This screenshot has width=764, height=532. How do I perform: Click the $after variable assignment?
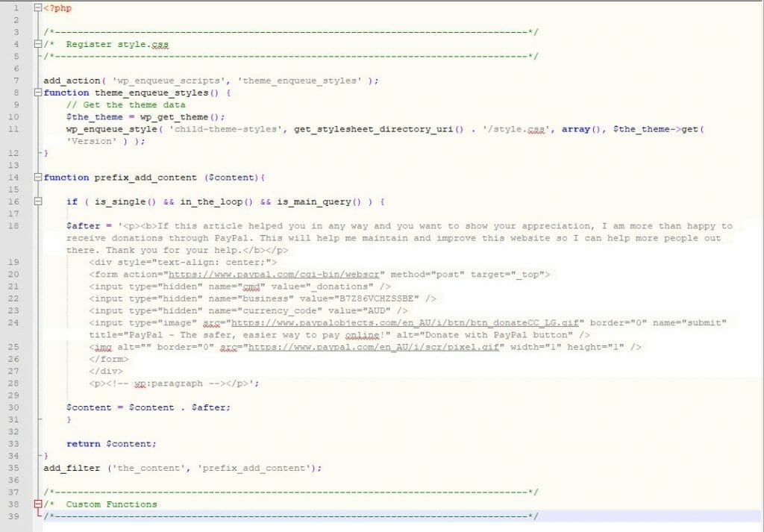point(83,226)
